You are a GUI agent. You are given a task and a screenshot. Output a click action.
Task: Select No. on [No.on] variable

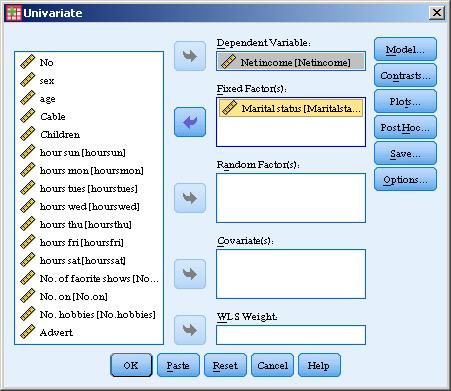pyautogui.click(x=89, y=296)
